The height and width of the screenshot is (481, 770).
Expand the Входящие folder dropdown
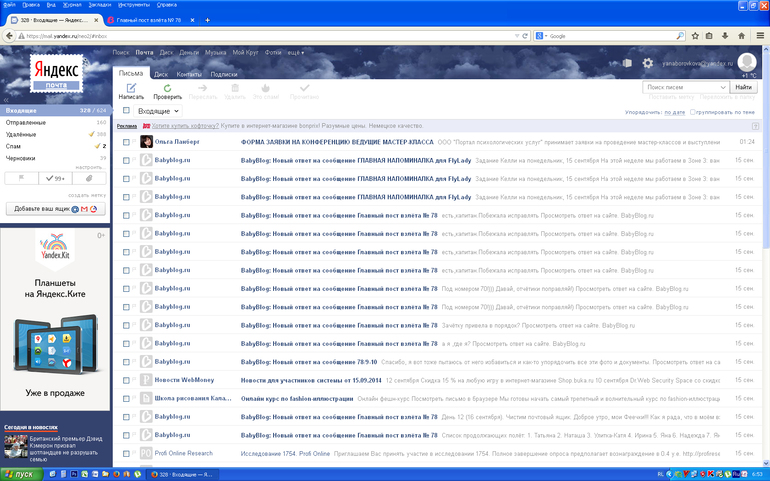point(173,111)
